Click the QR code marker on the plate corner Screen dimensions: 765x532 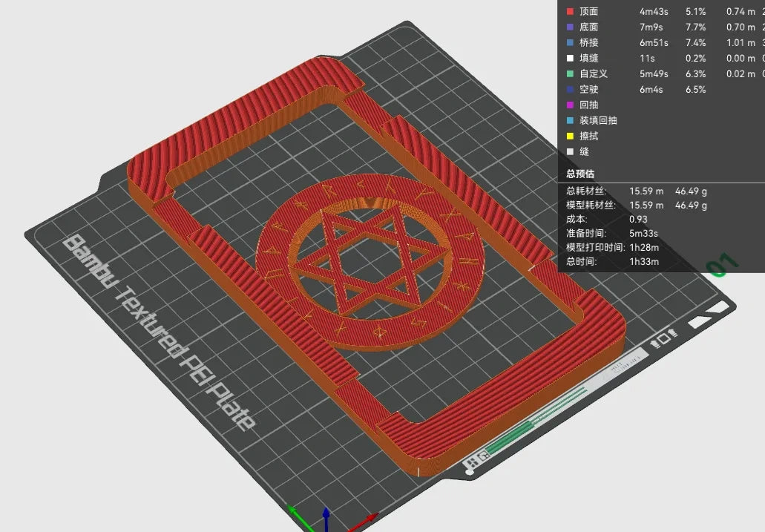tap(475, 459)
